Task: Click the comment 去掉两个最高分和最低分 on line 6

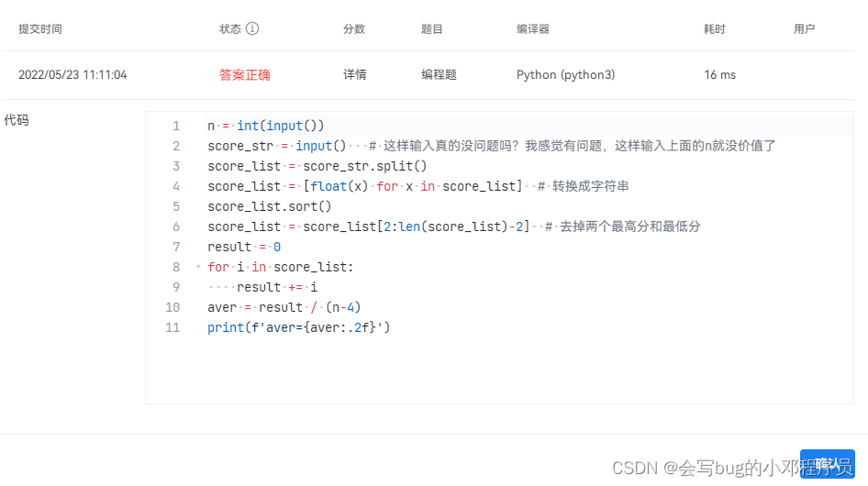Action: pos(623,226)
